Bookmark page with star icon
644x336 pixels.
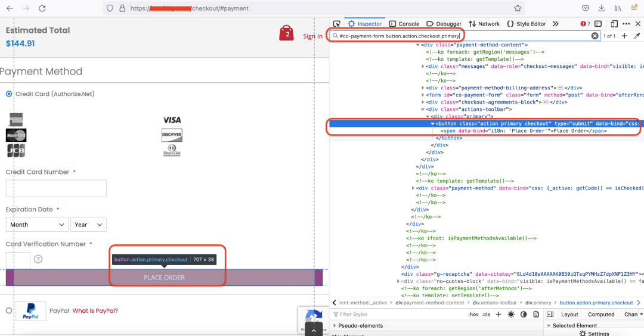(518, 8)
